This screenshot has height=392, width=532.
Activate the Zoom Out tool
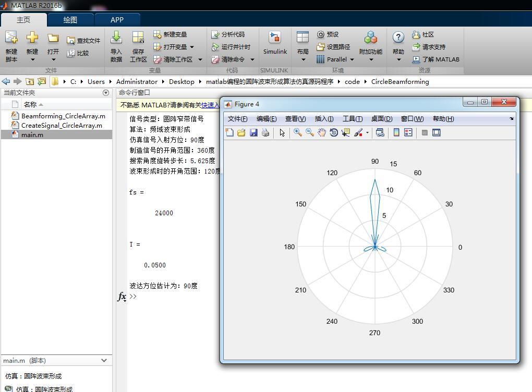(x=309, y=132)
